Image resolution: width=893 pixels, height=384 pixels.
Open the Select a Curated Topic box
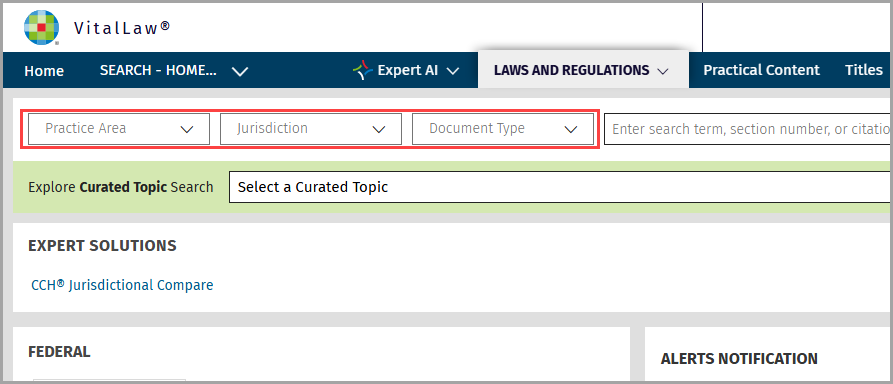pyautogui.click(x=560, y=187)
